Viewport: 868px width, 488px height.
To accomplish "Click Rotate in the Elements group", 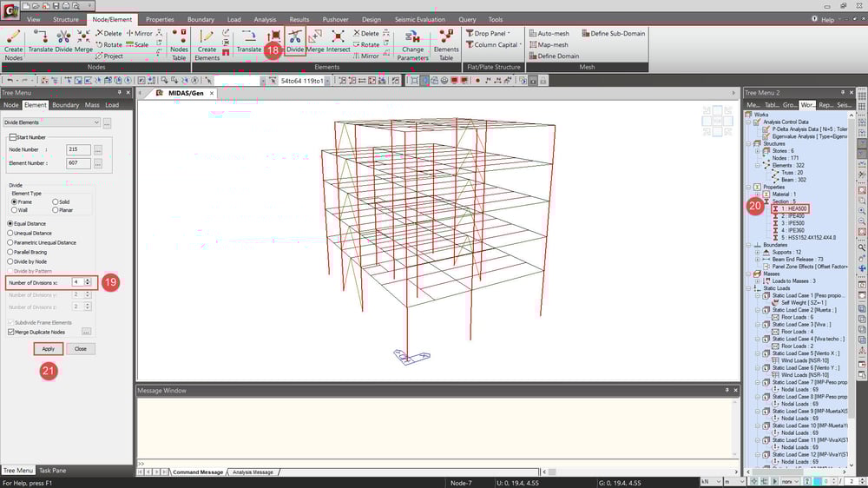I will (x=366, y=44).
